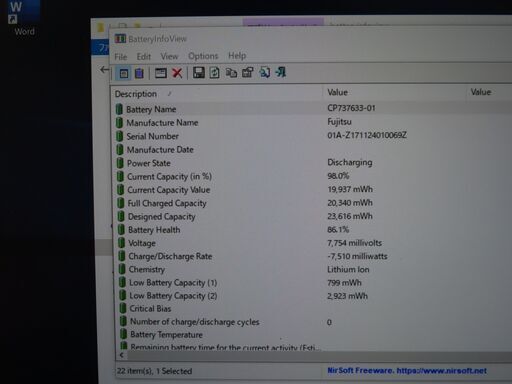
Task: Select the Power State row
Action: click(x=312, y=163)
